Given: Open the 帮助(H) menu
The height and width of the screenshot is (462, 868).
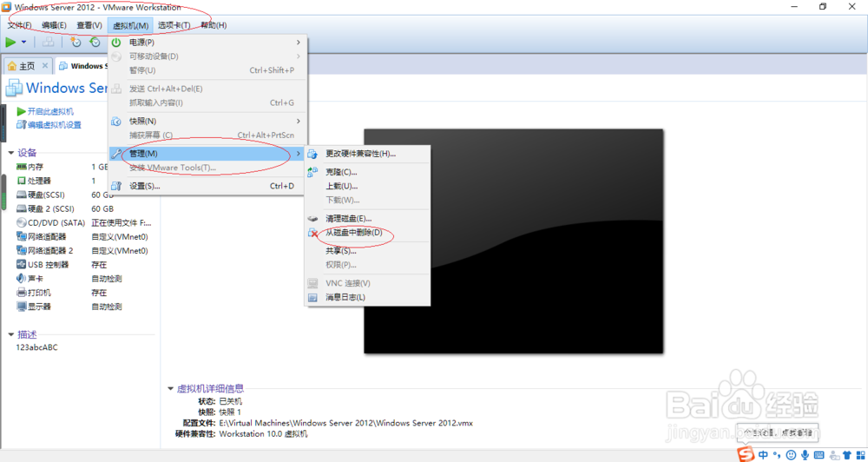Looking at the screenshot, I should [214, 25].
